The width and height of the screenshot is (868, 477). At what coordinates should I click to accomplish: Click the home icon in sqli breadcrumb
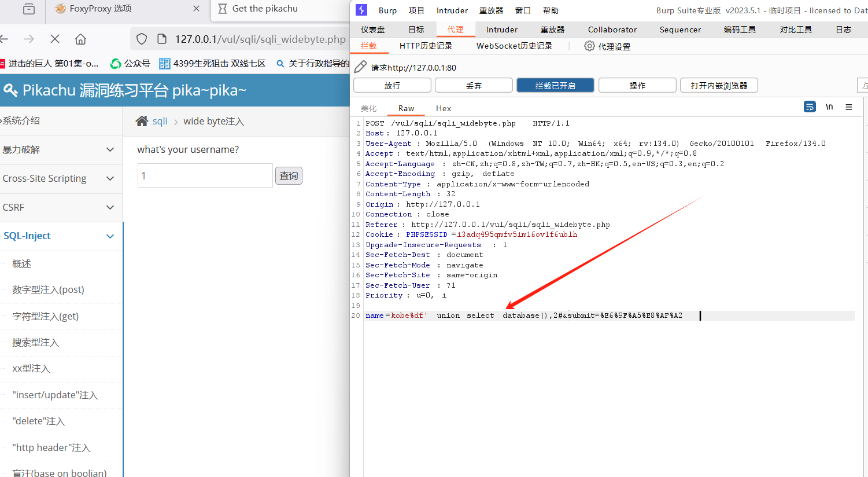tap(142, 121)
